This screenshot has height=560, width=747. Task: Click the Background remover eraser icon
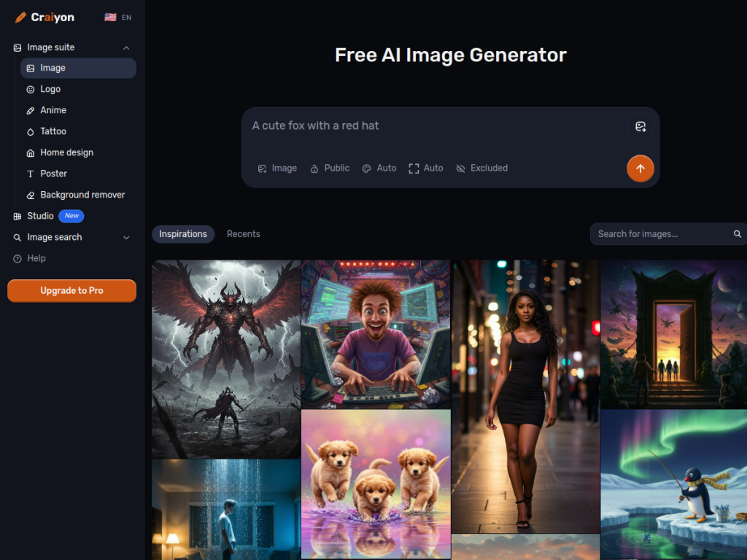[x=31, y=195]
